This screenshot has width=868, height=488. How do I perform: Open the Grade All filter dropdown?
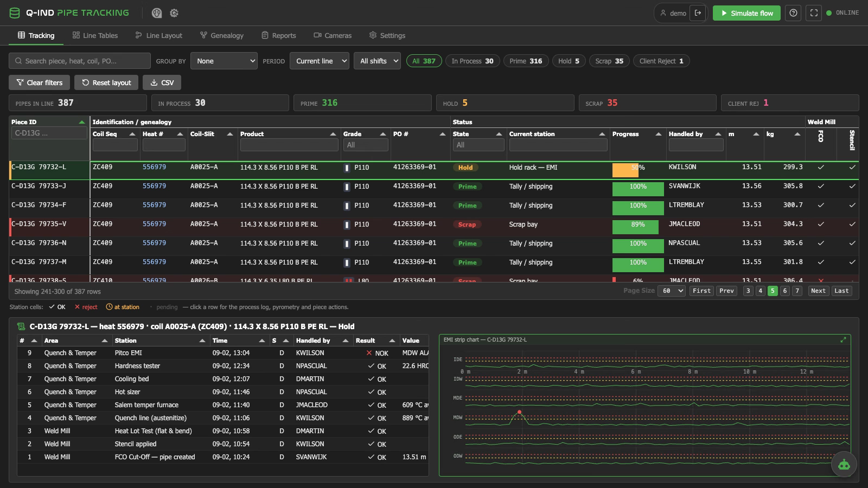pyautogui.click(x=366, y=145)
